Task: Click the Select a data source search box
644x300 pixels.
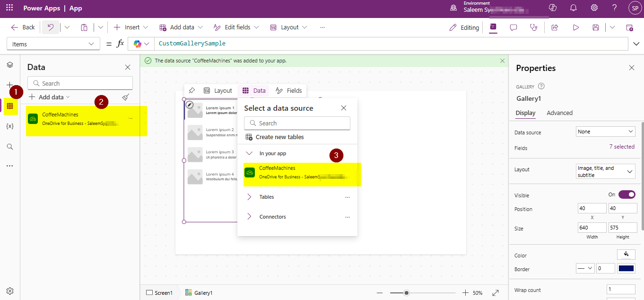Action: (297, 123)
